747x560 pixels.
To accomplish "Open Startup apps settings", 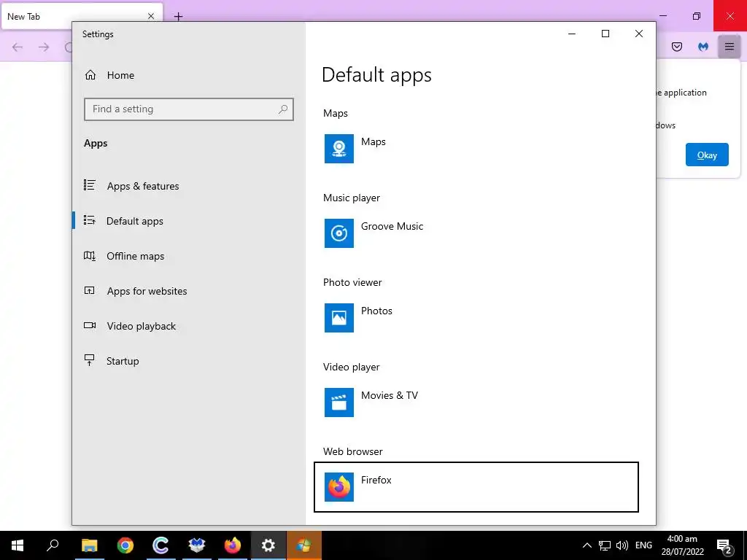I will (123, 361).
